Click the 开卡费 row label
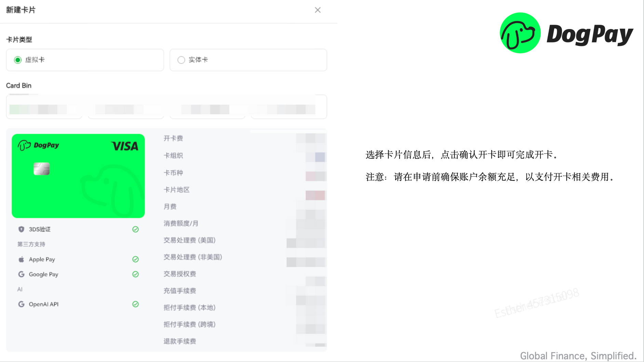This screenshot has height=362, width=644. (x=173, y=138)
